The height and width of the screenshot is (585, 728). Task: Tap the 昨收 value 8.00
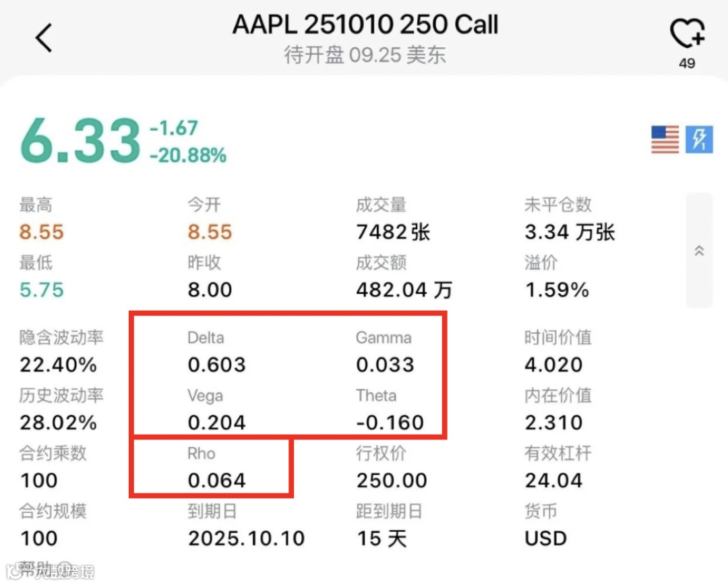210,290
